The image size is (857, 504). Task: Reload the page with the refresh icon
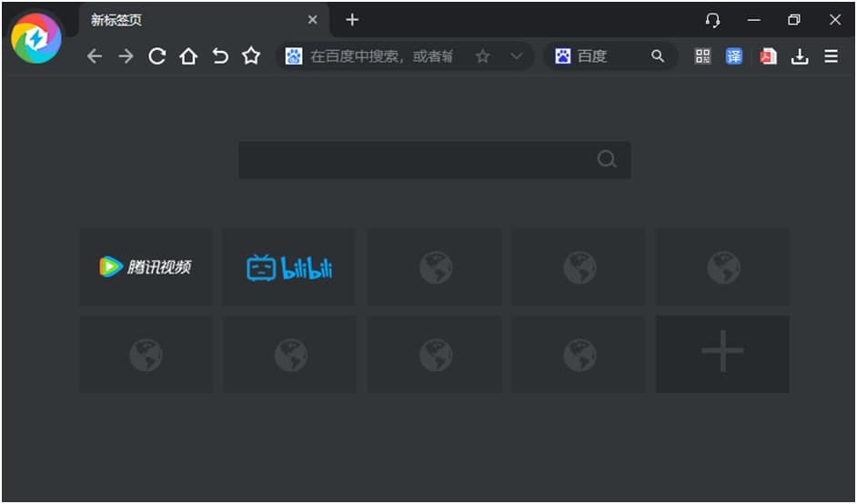point(156,55)
